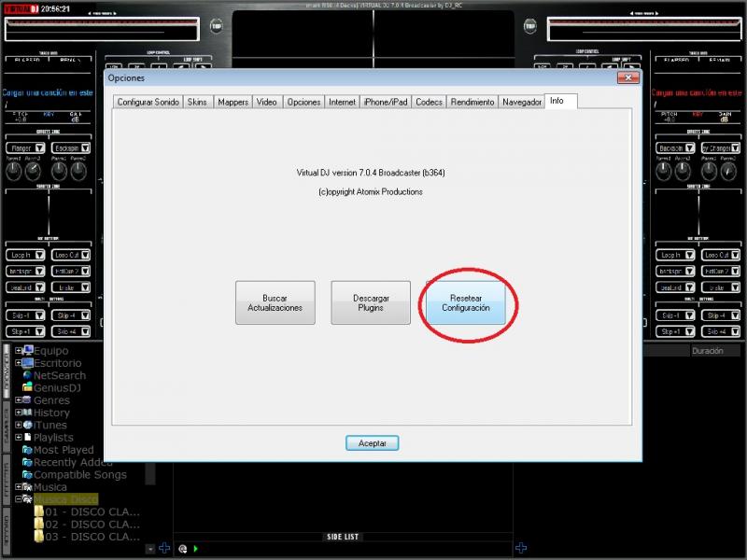Switch to the Video tab

[x=267, y=102]
